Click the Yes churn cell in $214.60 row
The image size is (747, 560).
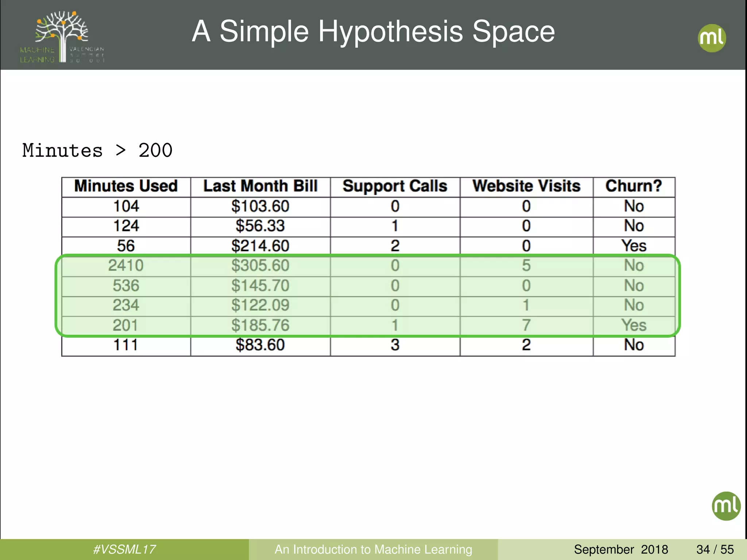(x=634, y=246)
